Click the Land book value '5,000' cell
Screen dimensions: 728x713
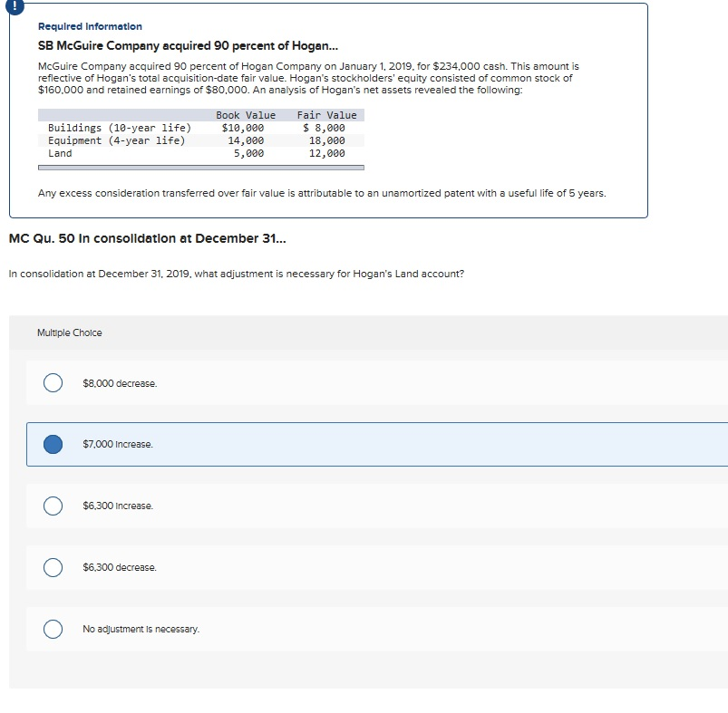(x=248, y=153)
